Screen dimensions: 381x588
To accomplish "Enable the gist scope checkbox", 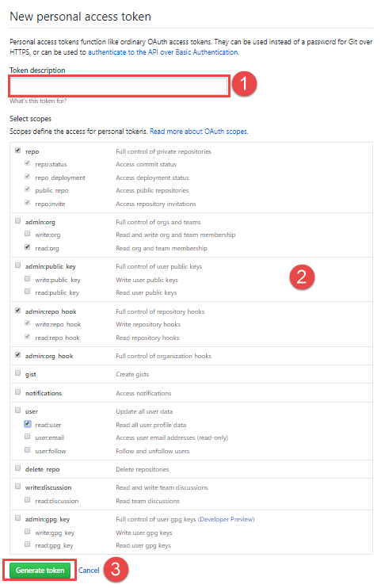I will click(x=17, y=373).
